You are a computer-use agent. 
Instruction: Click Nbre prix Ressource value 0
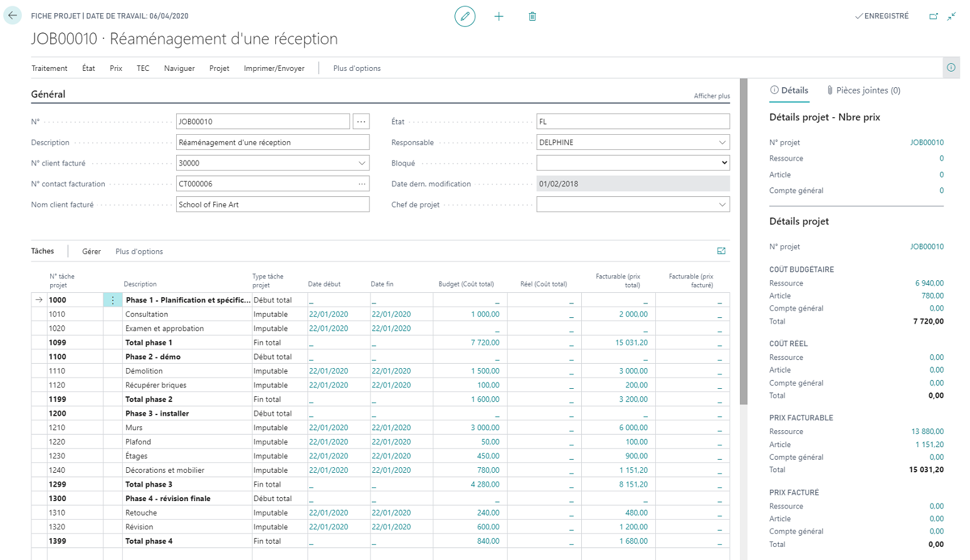941,159
